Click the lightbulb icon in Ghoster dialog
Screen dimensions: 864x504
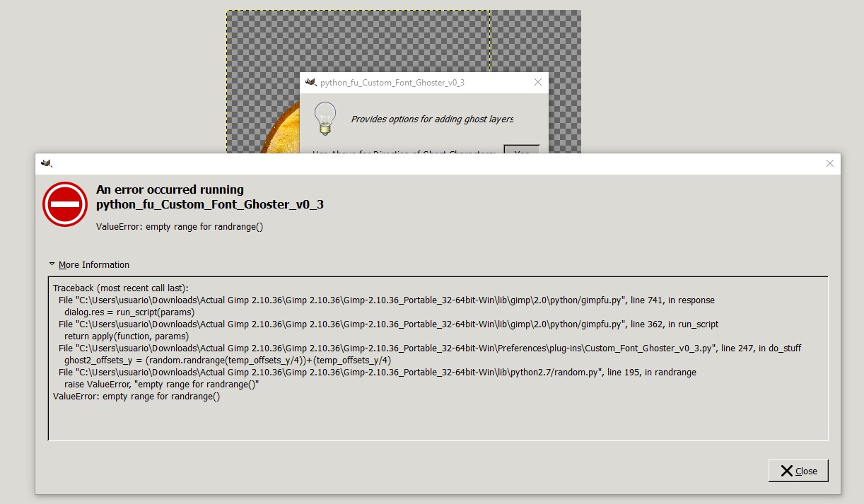325,118
